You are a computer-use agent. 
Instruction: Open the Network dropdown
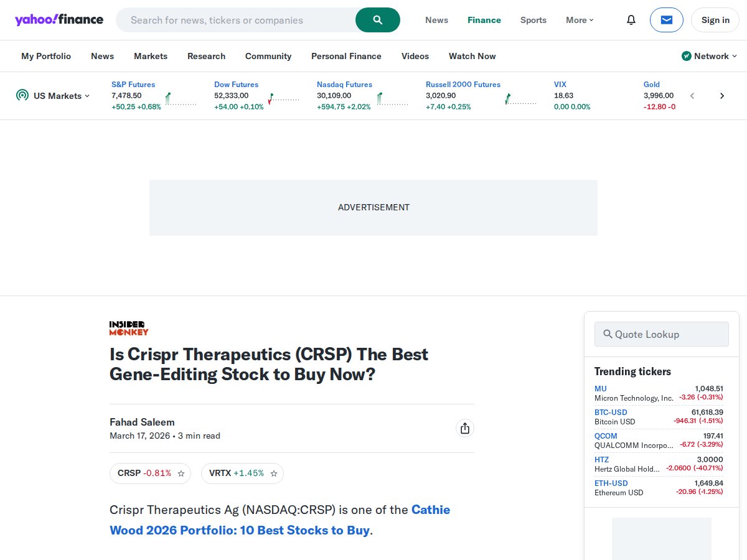[709, 56]
